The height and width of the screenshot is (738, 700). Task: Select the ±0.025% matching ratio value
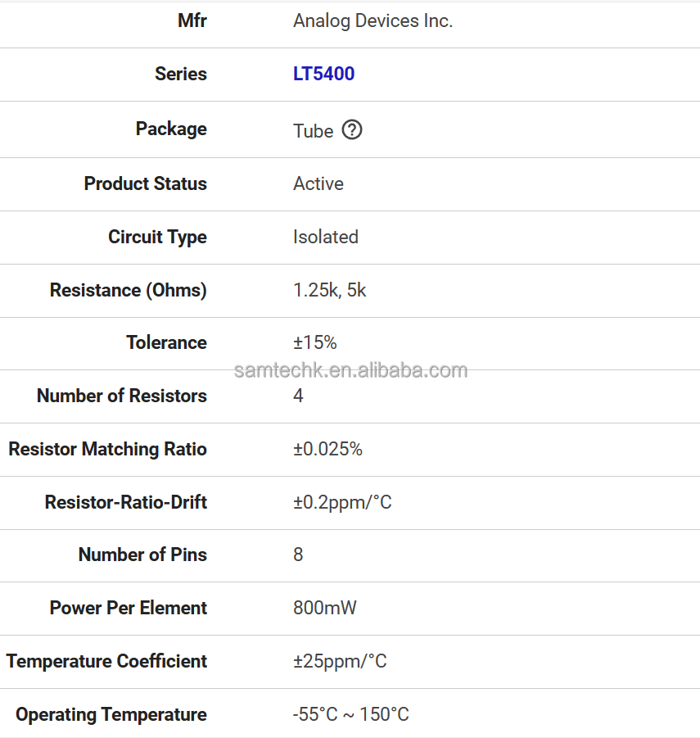pos(327,449)
